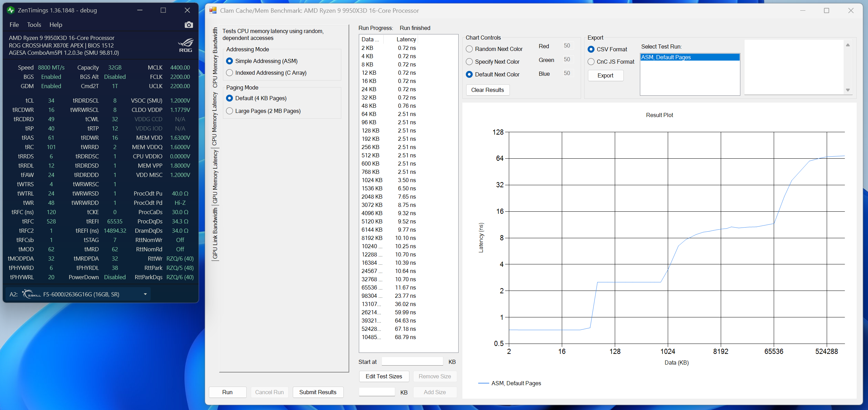Image resolution: width=868 pixels, height=410 pixels.
Task: Switch to the CPU Memory Bandwidth tab
Action: [x=215, y=57]
